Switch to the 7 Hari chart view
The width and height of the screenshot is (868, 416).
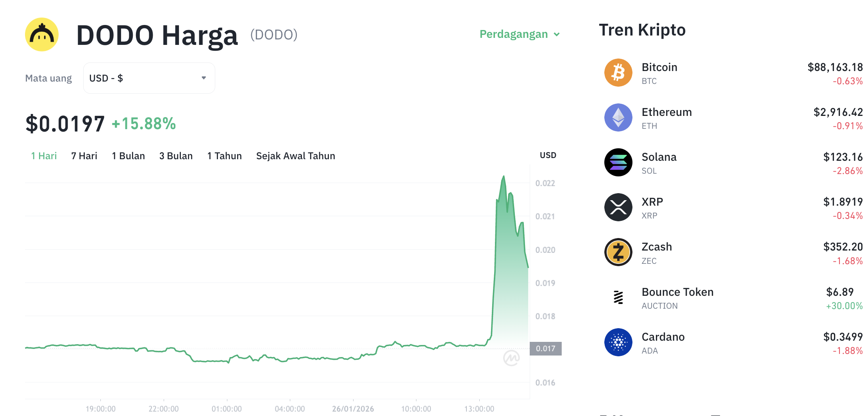pyautogui.click(x=84, y=156)
